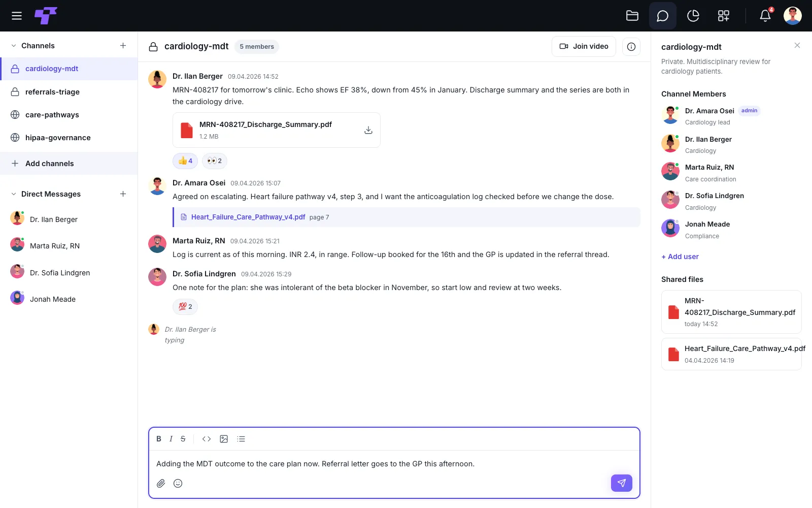Show channel info icon in header
Image resolution: width=812 pixels, height=508 pixels.
click(x=631, y=47)
